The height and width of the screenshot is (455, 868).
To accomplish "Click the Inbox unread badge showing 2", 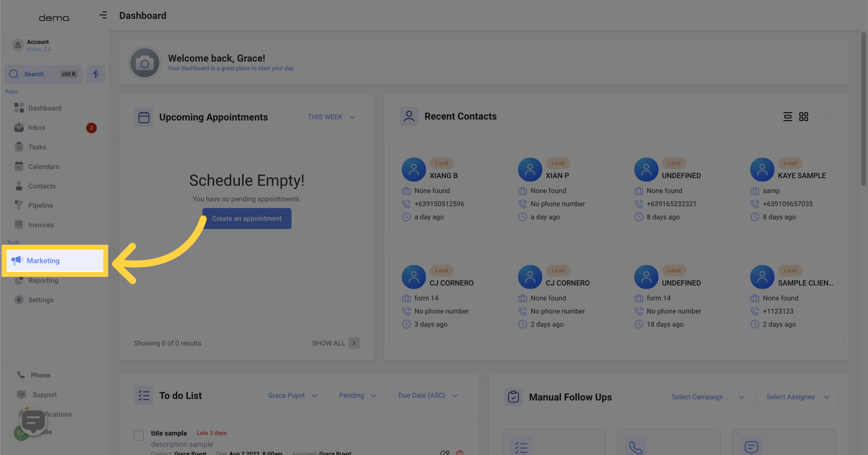I will point(91,128).
